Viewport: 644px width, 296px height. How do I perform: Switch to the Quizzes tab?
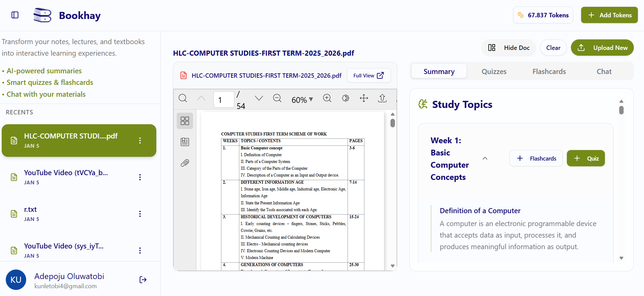pyautogui.click(x=494, y=72)
